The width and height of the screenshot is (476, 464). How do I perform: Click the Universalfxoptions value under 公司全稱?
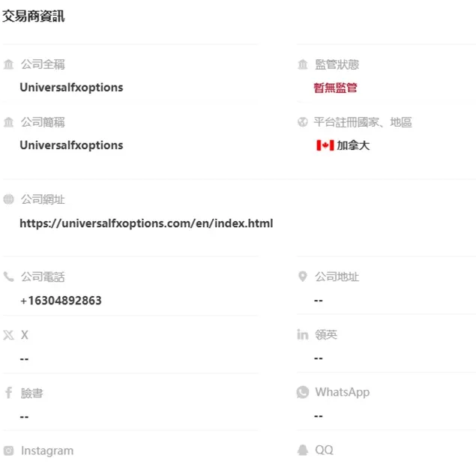click(71, 88)
